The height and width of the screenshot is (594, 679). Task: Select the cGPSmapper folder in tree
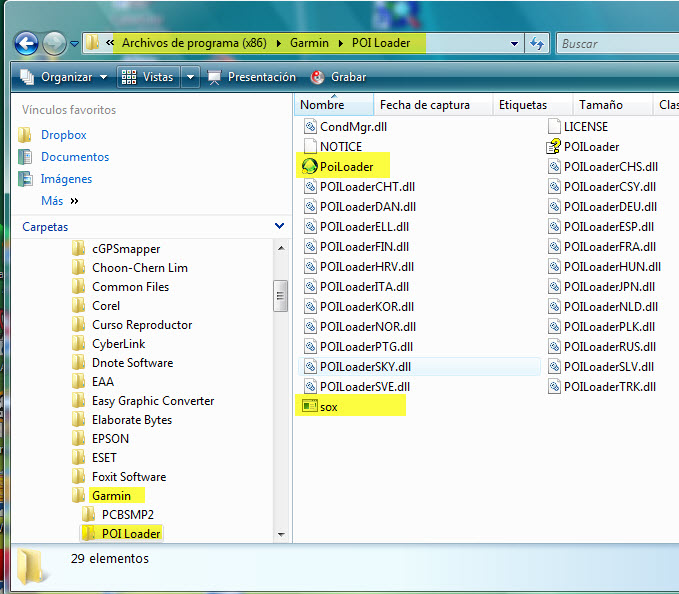(126, 249)
